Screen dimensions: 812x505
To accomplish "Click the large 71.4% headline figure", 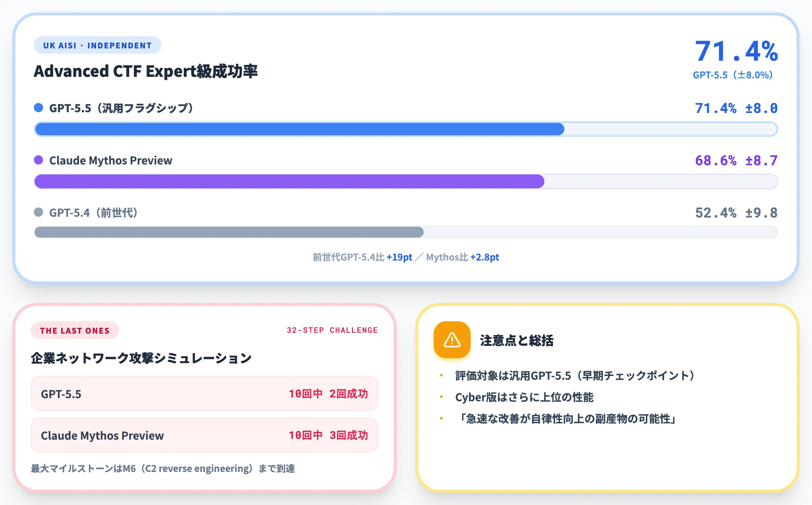I will click(x=736, y=51).
